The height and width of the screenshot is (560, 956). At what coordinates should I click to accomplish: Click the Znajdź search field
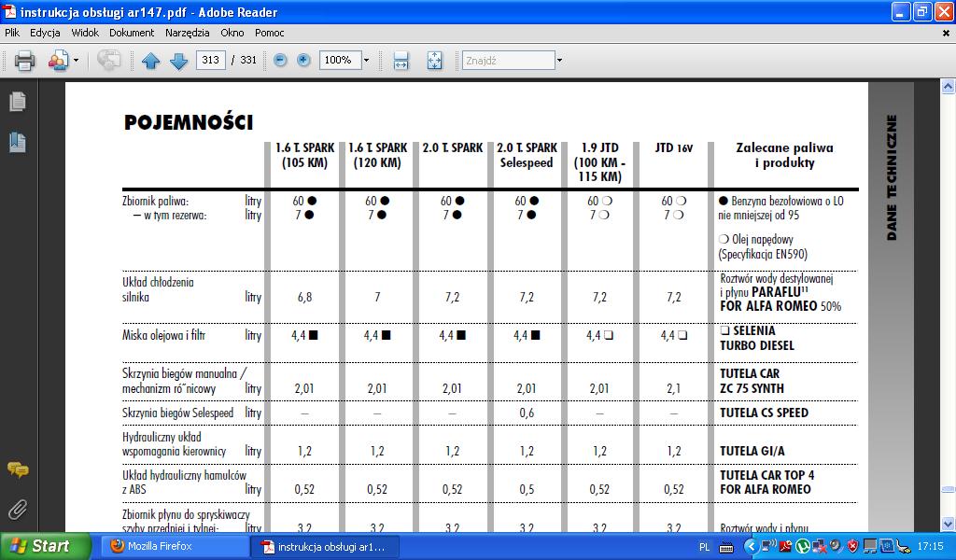click(509, 61)
